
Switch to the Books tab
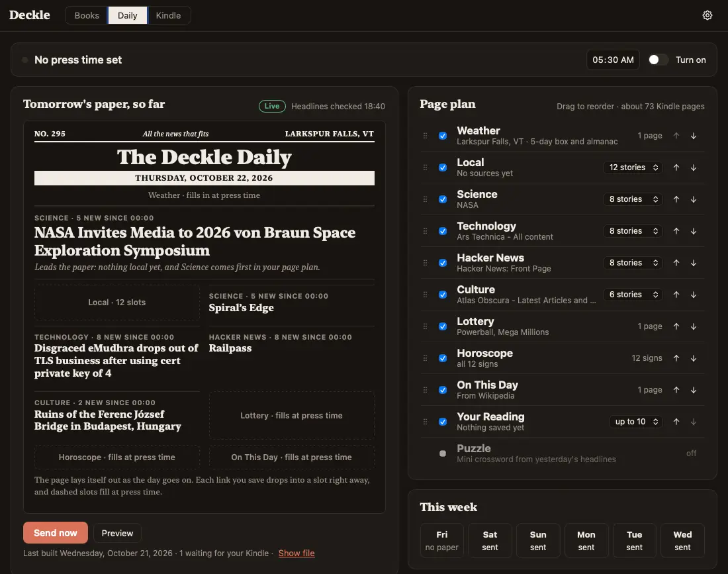pos(87,15)
